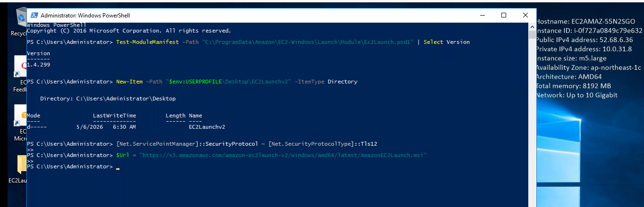Click the Ec2Launch.psd1 path string
Image resolution: width=644 pixels, height=207 pixels.
tap(308, 42)
